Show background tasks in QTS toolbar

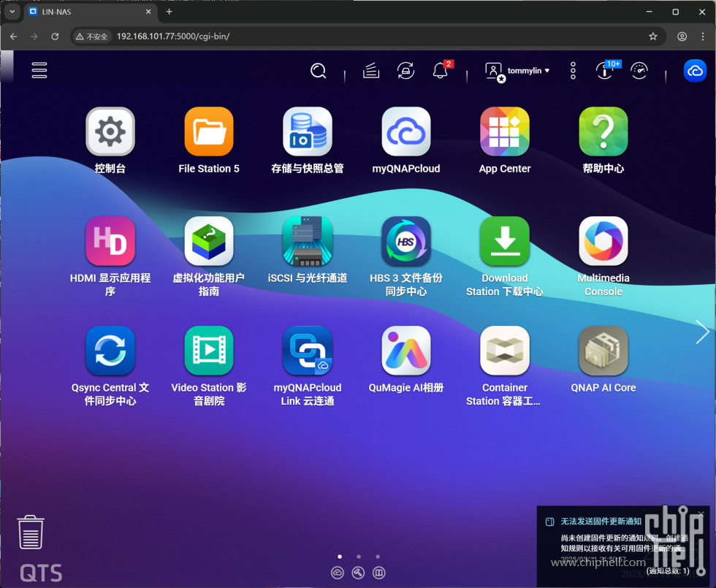[x=371, y=71]
